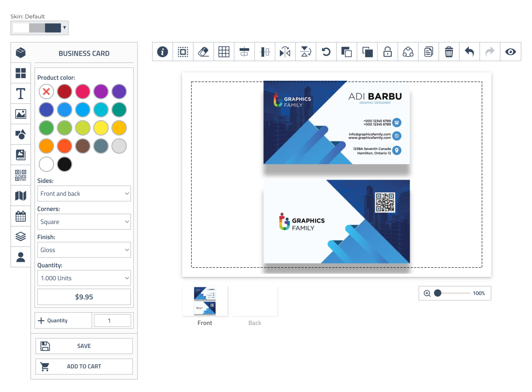This screenshot has width=532, height=392.
Task: Click the eraser clear icon
Action: tap(203, 52)
